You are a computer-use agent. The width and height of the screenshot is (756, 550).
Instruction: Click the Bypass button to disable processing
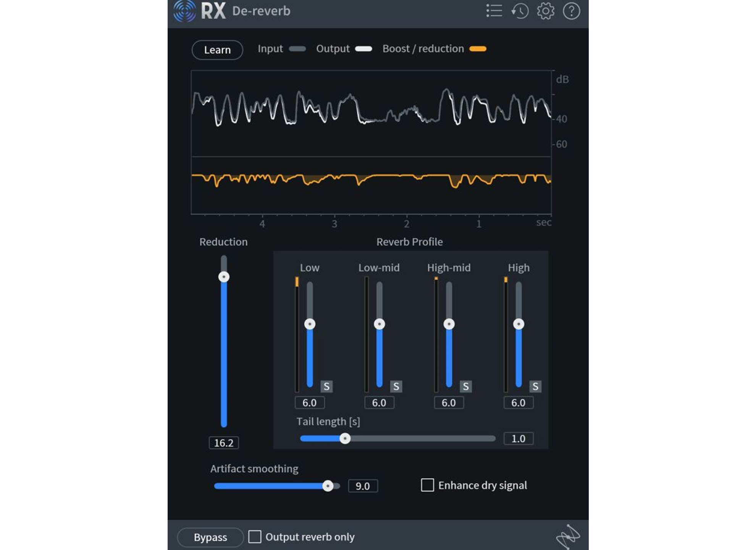pyautogui.click(x=210, y=536)
